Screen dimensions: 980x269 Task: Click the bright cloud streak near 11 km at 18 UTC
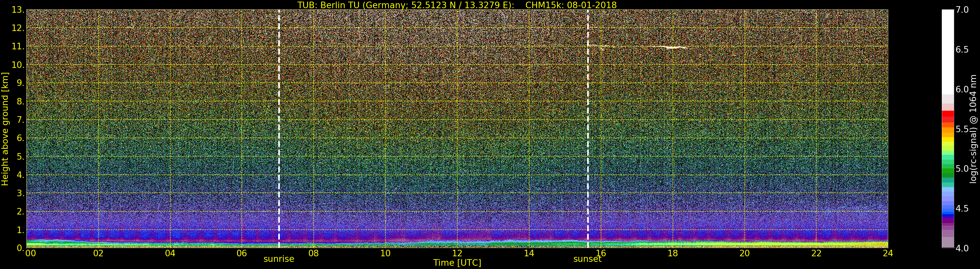coord(673,48)
